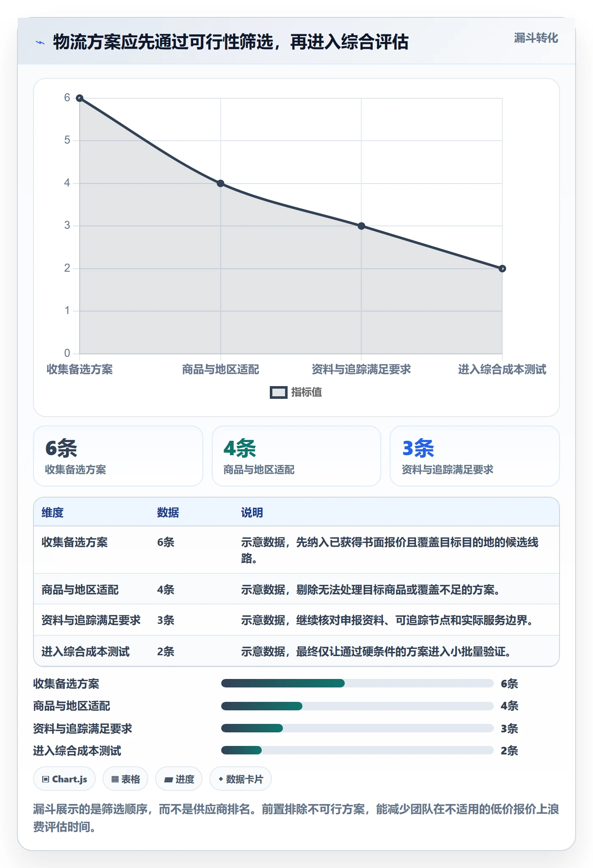The height and width of the screenshot is (868, 593).
Task: Click the footer note starting 漏斗展示的是筛选顺序
Action: click(x=296, y=818)
